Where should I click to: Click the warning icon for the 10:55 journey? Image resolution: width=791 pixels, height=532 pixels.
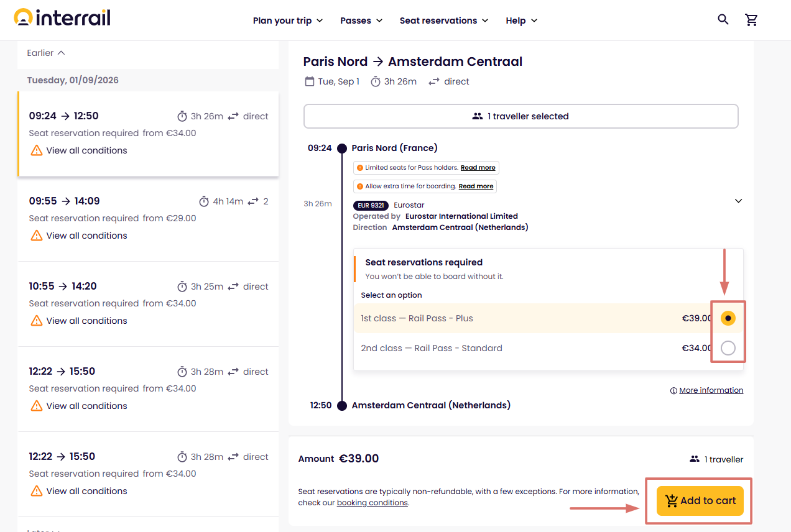[x=37, y=321]
